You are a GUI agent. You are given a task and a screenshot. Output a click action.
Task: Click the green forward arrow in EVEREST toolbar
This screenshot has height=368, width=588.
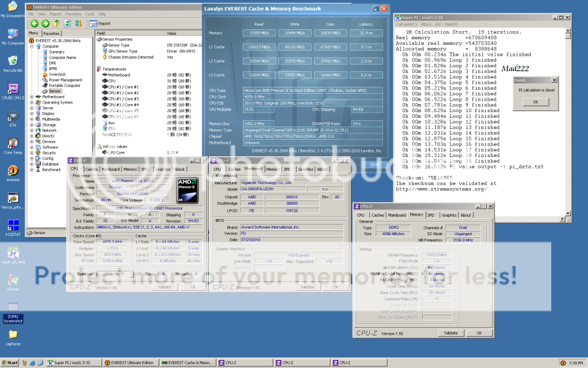coord(45,24)
